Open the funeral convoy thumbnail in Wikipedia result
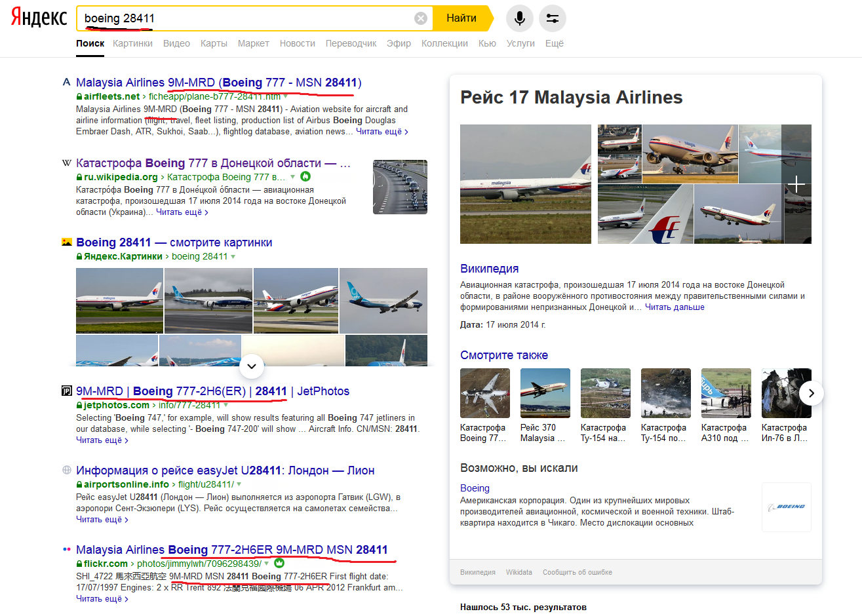This screenshot has height=616, width=862. (x=400, y=187)
